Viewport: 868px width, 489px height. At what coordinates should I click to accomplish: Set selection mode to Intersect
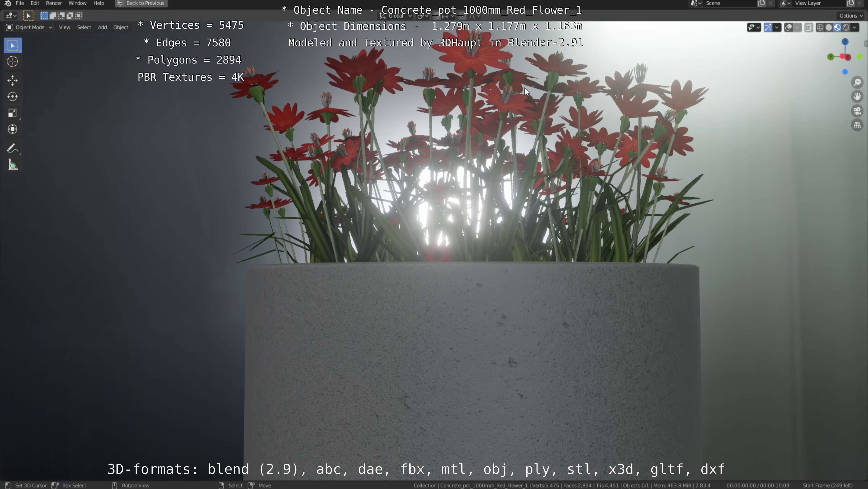click(79, 16)
